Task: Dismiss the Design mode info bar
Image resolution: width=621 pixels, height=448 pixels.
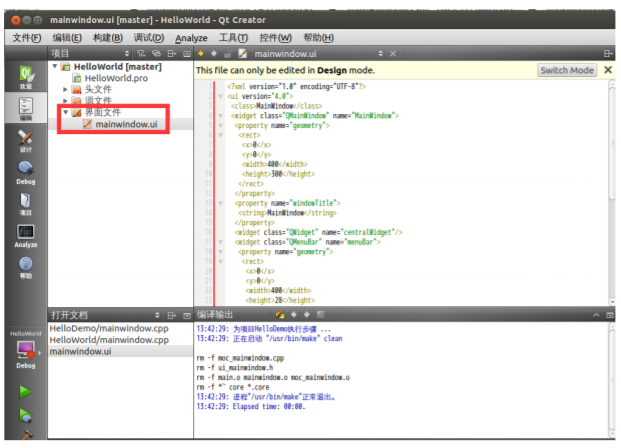Action: click(x=608, y=70)
